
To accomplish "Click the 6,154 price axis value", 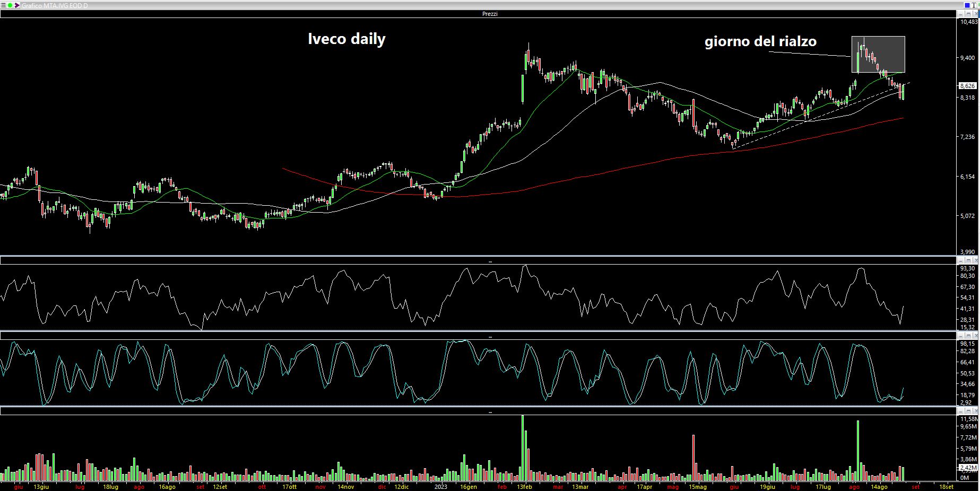I will coord(968,177).
